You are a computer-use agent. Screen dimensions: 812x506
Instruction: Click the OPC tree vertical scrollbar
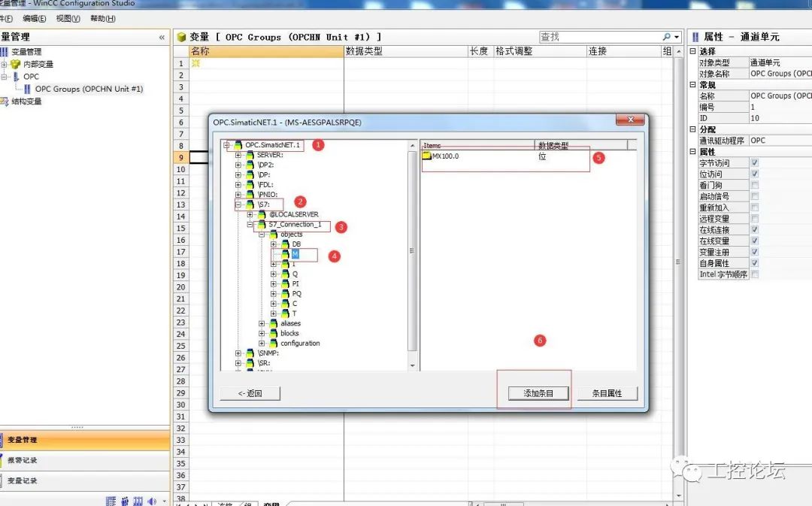coord(412,255)
